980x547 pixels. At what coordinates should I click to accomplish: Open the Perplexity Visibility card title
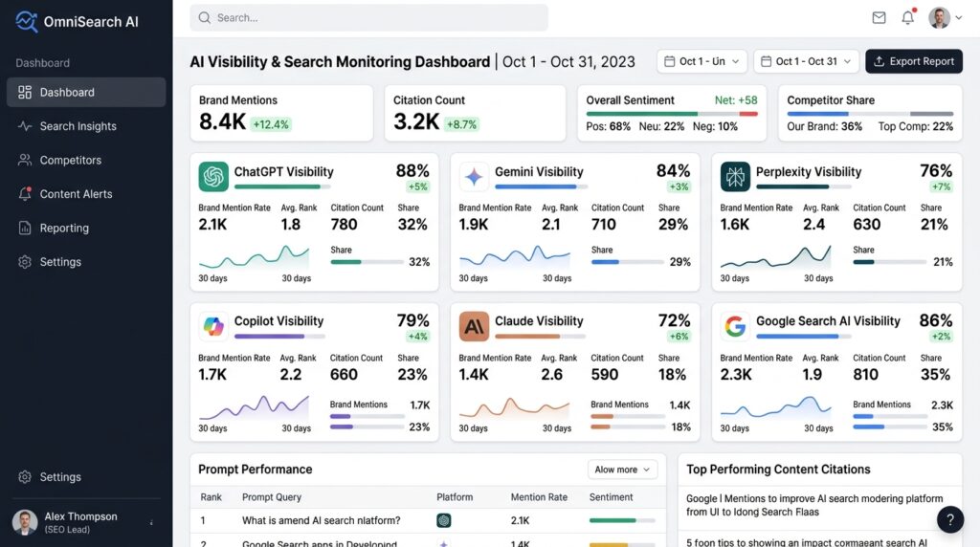point(809,172)
